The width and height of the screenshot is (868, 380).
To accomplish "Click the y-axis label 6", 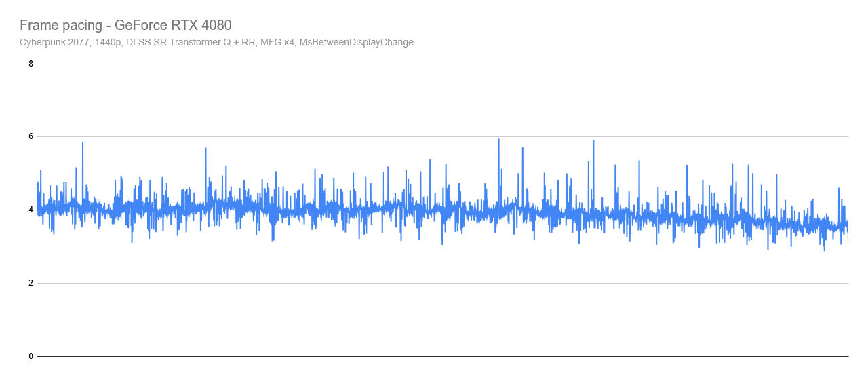I will pyautogui.click(x=31, y=136).
